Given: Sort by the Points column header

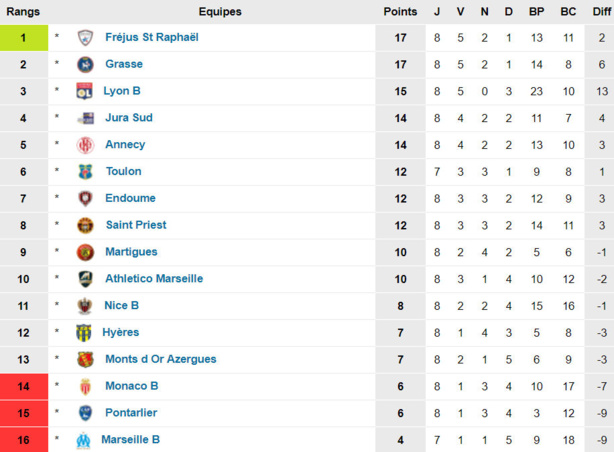Looking at the screenshot, I should point(400,12).
